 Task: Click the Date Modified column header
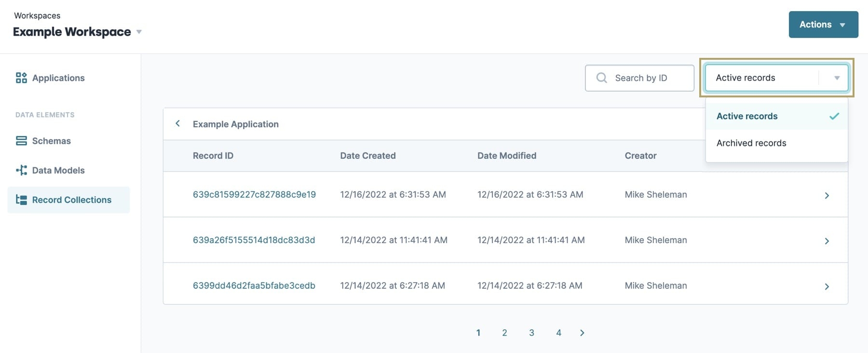507,156
